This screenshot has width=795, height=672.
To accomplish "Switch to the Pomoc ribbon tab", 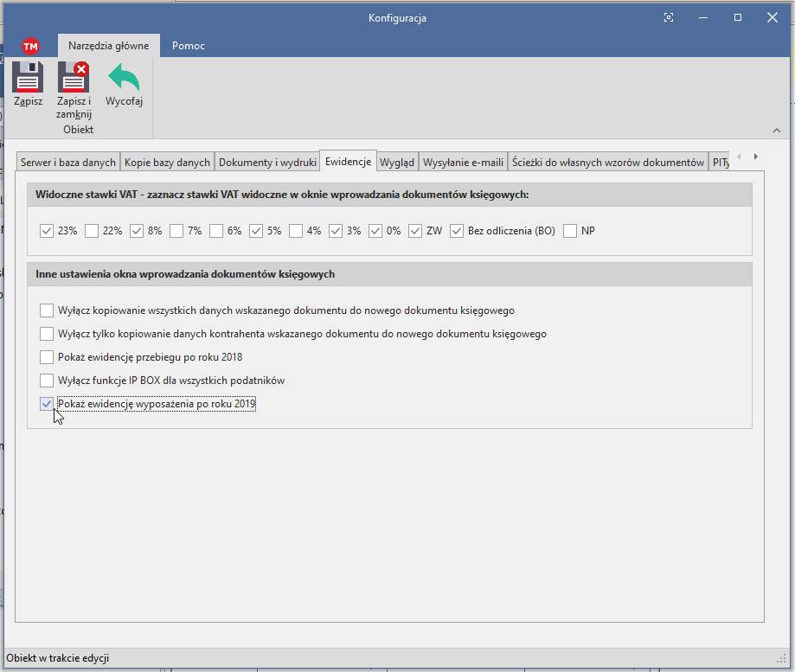I will [x=189, y=46].
